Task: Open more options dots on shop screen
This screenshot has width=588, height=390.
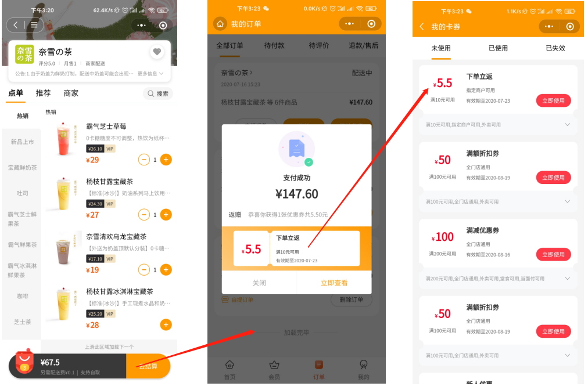Action: (x=141, y=25)
